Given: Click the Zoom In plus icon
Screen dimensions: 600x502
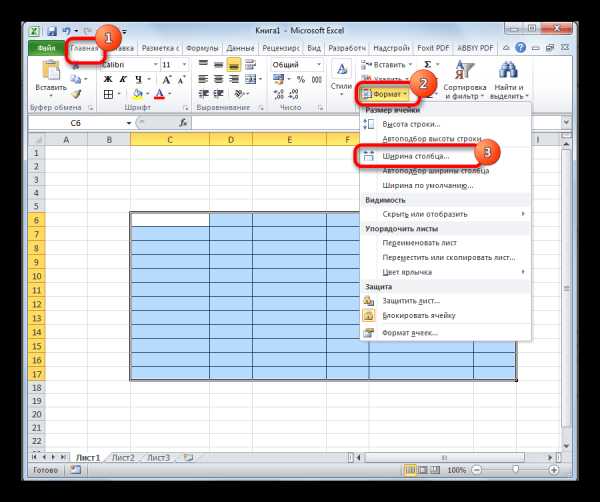Looking at the screenshot, I should click(x=553, y=470).
